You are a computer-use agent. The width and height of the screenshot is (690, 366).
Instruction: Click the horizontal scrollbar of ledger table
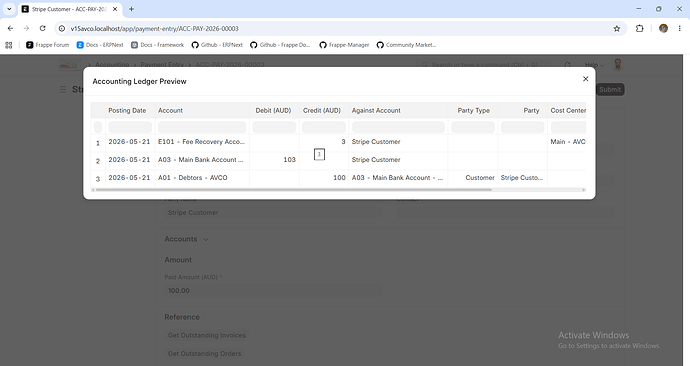(x=294, y=190)
